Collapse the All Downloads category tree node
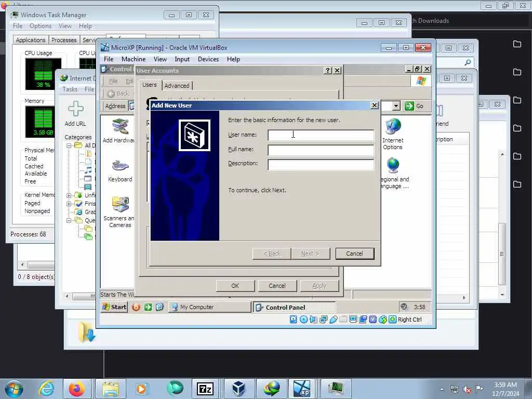This screenshot has width=532, height=399. pos(69,145)
